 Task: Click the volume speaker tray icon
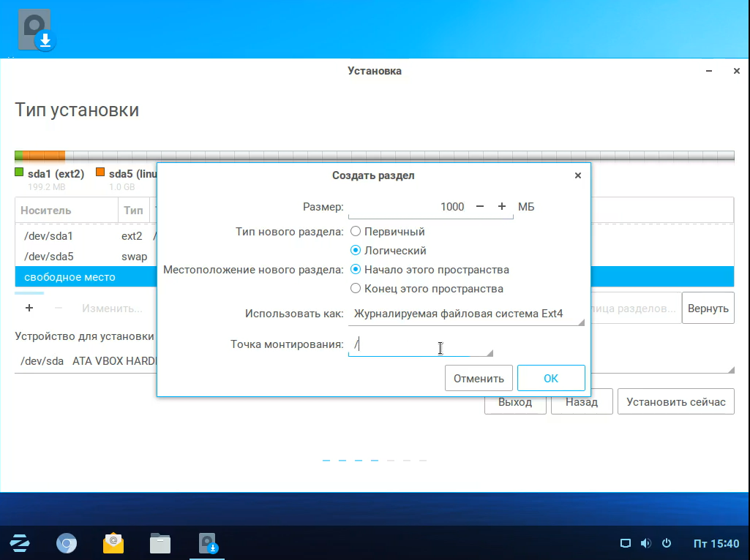[645, 543]
